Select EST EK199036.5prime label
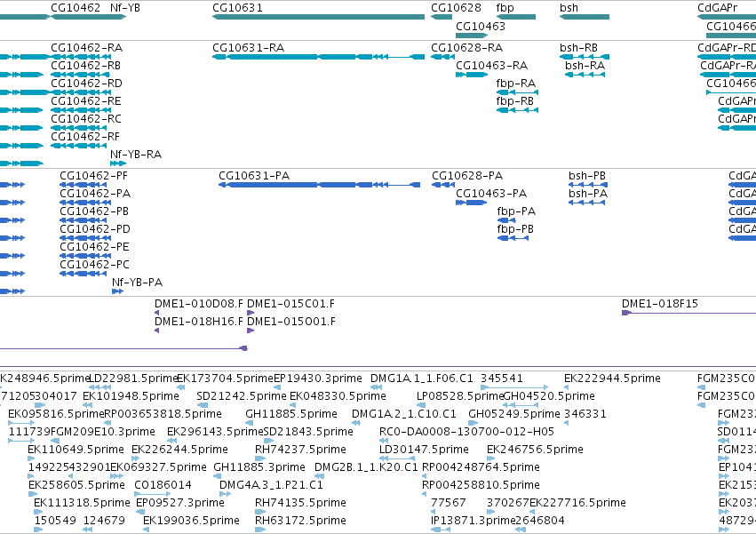 [x=191, y=521]
